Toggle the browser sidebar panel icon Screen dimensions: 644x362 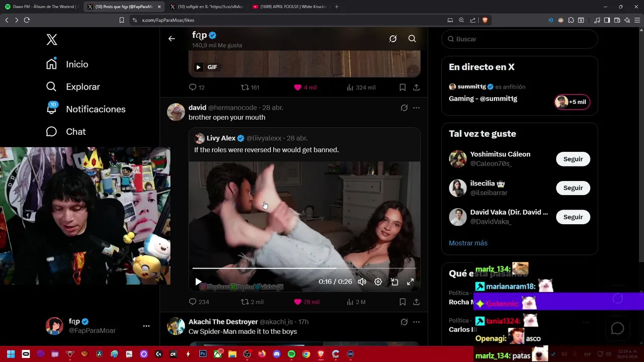(x=607, y=20)
